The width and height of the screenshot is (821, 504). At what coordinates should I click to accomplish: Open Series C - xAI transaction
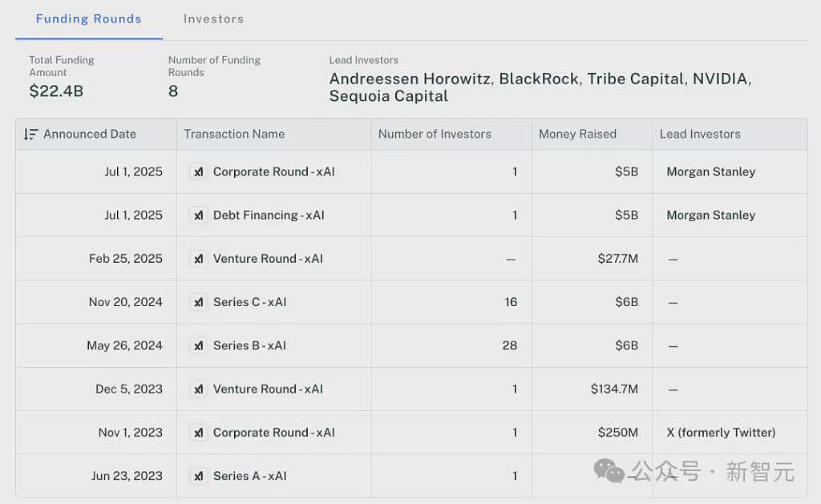250,302
